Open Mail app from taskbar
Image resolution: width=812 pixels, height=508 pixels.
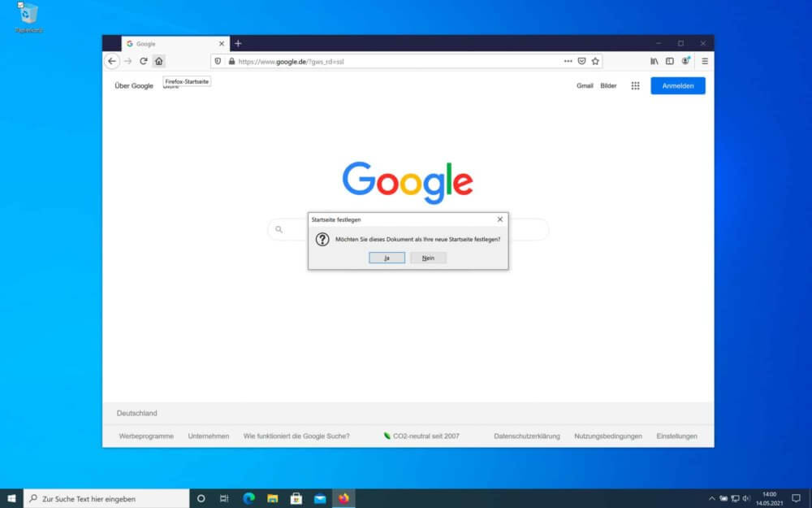[320, 498]
